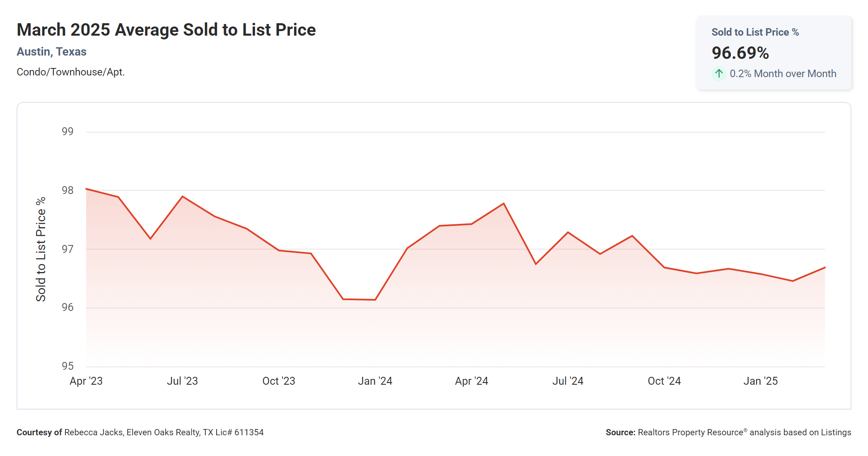Select the Jan '25 x-axis label
The image size is (868, 456).
tap(760, 381)
